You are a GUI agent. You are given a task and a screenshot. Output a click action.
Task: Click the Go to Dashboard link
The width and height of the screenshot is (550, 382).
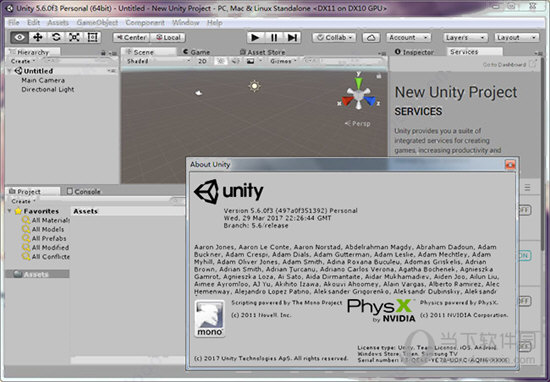(504, 65)
